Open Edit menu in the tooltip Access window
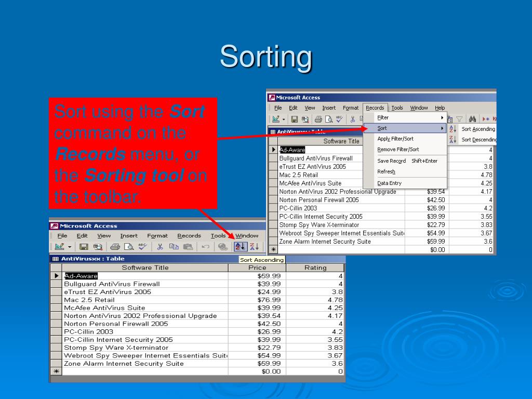Viewport: 532px width, 399px height. tap(82, 235)
